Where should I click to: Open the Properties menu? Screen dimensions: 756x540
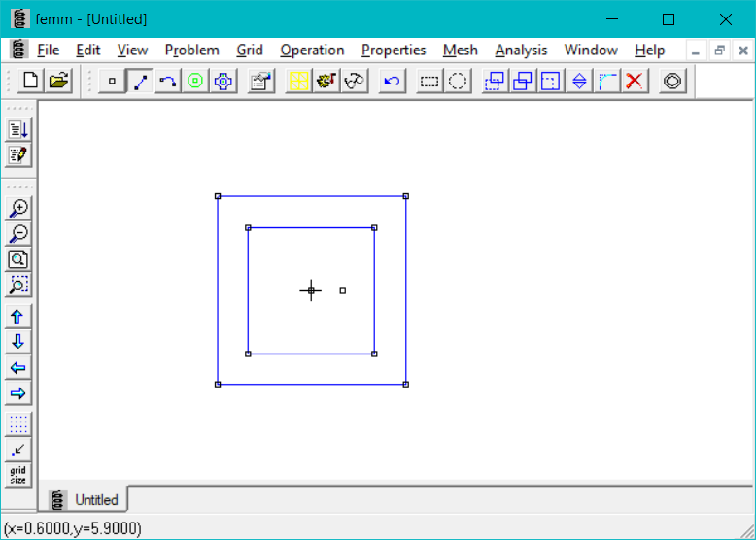click(394, 50)
